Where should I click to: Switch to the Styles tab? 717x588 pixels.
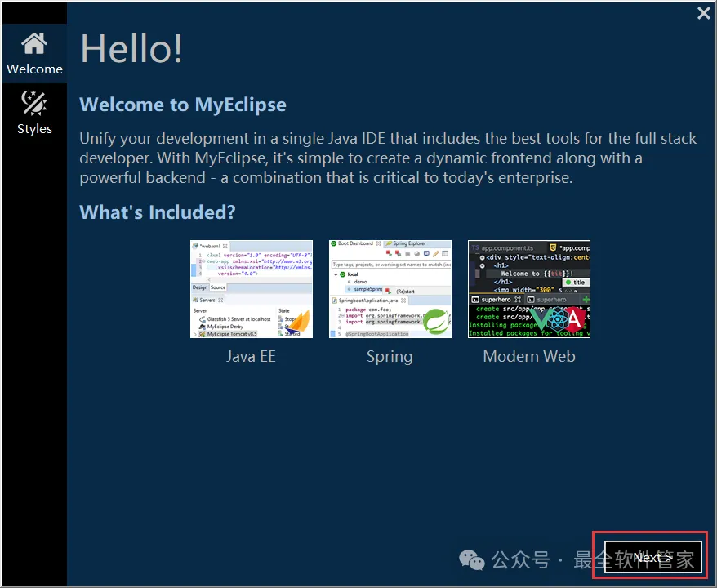[35, 113]
